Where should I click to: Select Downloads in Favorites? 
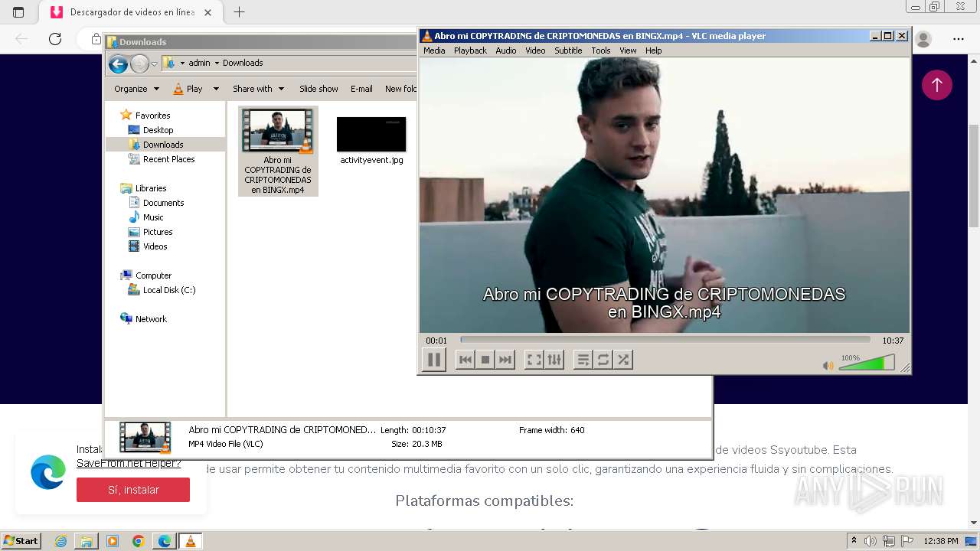pos(162,145)
